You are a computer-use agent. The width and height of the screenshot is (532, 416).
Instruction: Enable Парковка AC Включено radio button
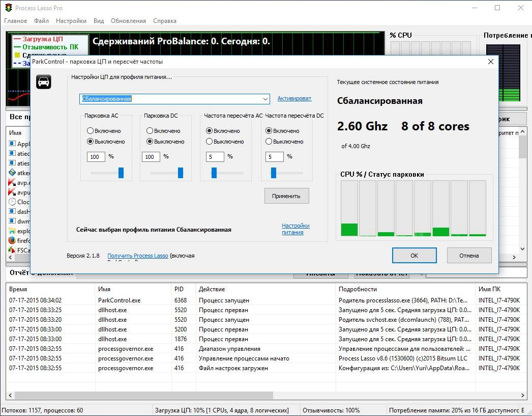pyautogui.click(x=90, y=131)
